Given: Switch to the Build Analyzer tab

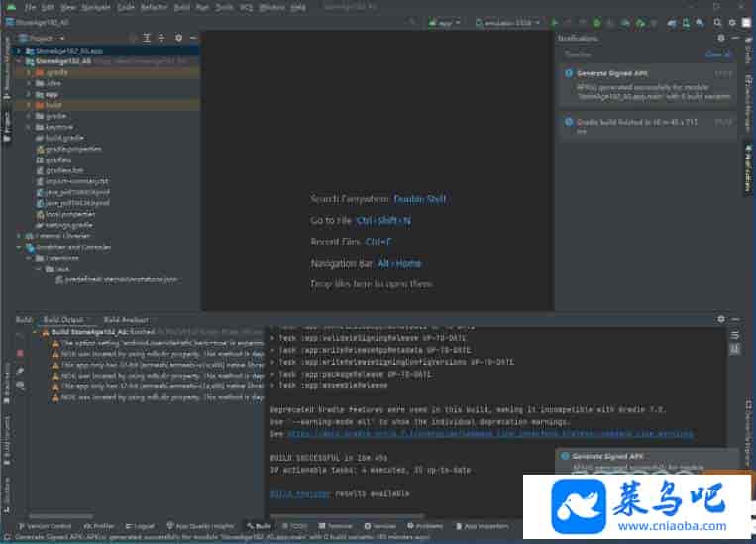Looking at the screenshot, I should (x=126, y=320).
